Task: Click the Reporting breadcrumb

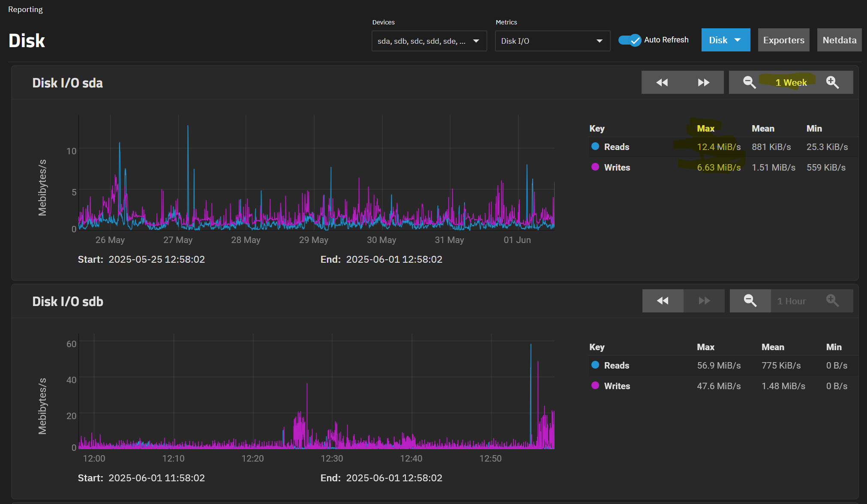Action: 25,9
